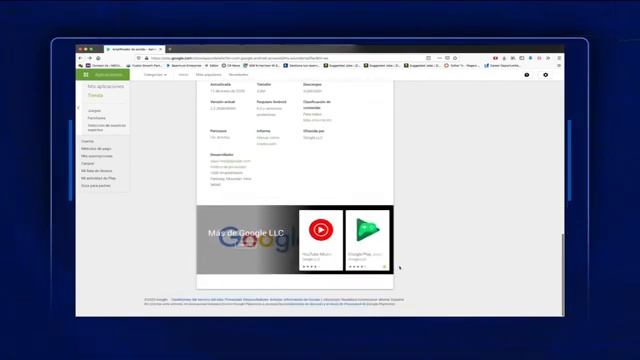
Task: Open a new tab with the plus button
Action: pos(170,49)
